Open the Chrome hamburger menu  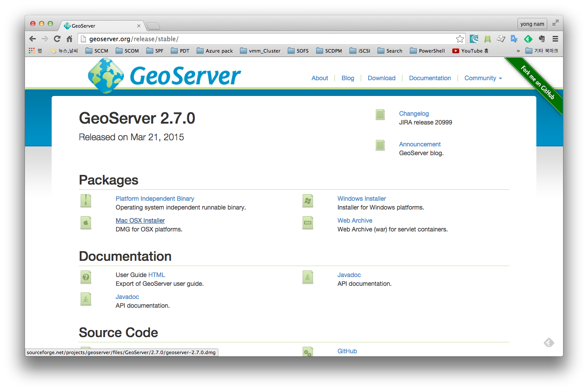[x=555, y=39]
